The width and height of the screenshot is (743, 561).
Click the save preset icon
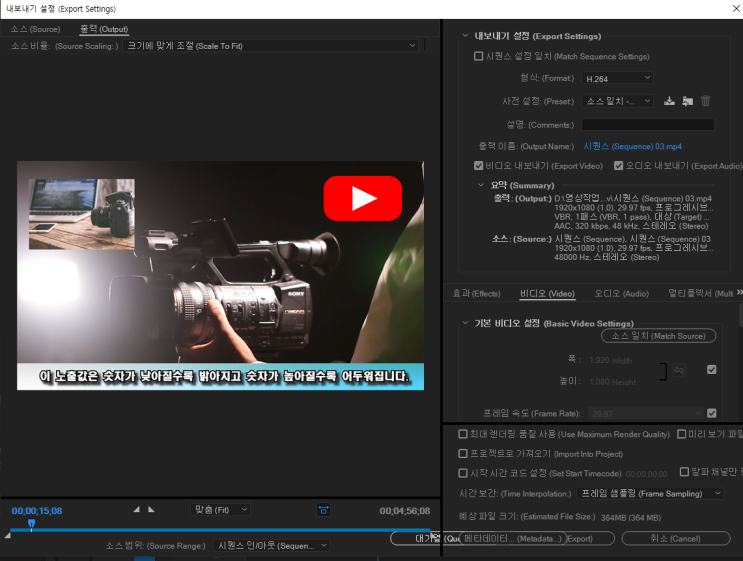pos(669,101)
